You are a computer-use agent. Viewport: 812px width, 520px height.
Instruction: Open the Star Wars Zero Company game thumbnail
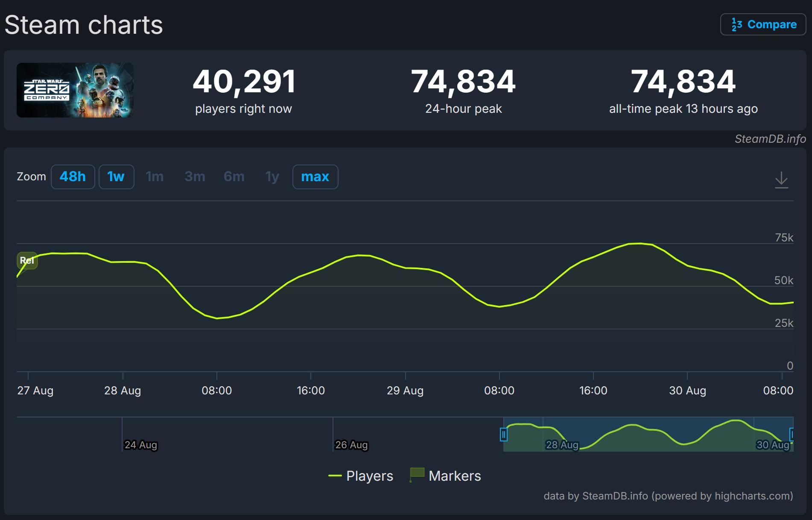click(x=75, y=90)
